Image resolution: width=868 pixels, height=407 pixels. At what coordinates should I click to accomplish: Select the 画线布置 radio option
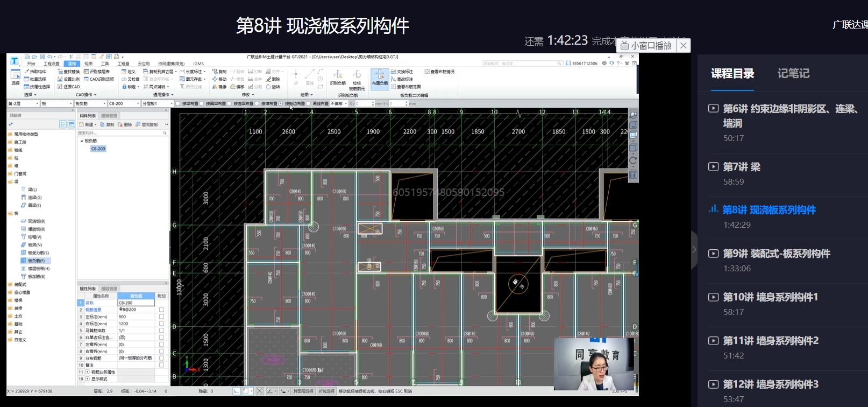[x=309, y=103]
